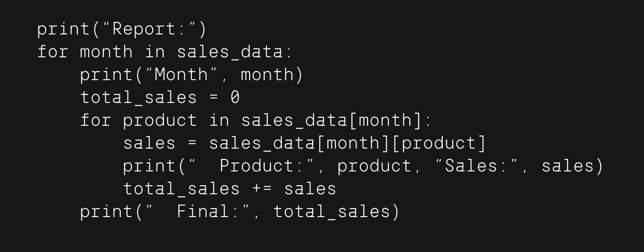Click the "sales" variable being assigned
Screen dimensions: 644x252
pyautogui.click(x=149, y=143)
